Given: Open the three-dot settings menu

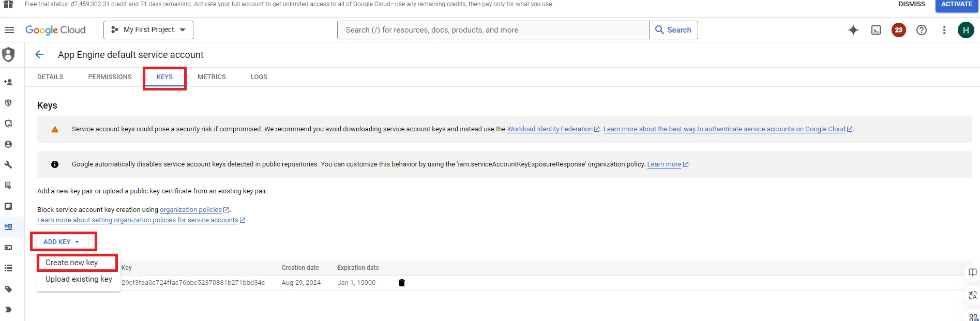Looking at the screenshot, I should point(944,30).
